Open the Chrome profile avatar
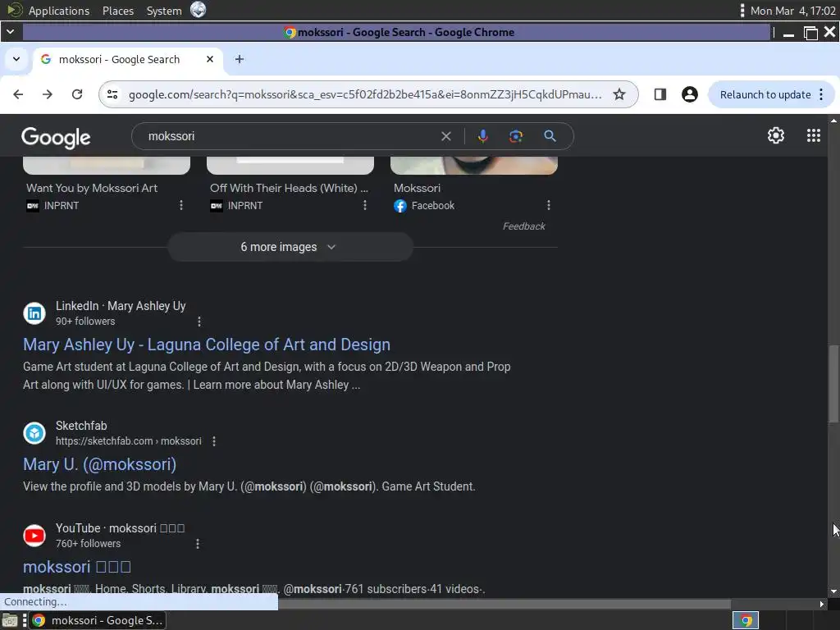The width and height of the screenshot is (840, 630). coord(689,94)
